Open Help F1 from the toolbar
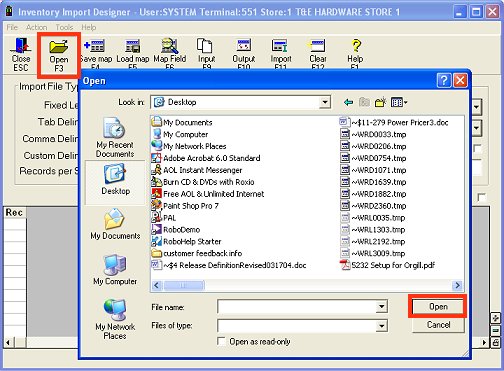 tap(355, 53)
